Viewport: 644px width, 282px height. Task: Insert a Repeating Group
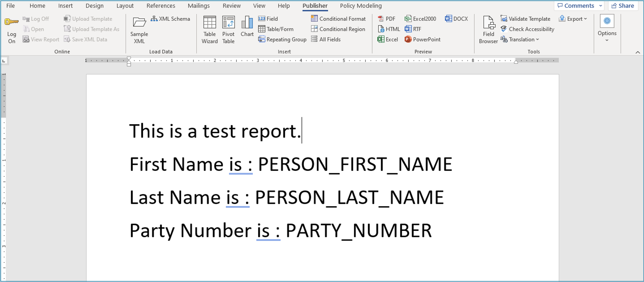(x=282, y=39)
